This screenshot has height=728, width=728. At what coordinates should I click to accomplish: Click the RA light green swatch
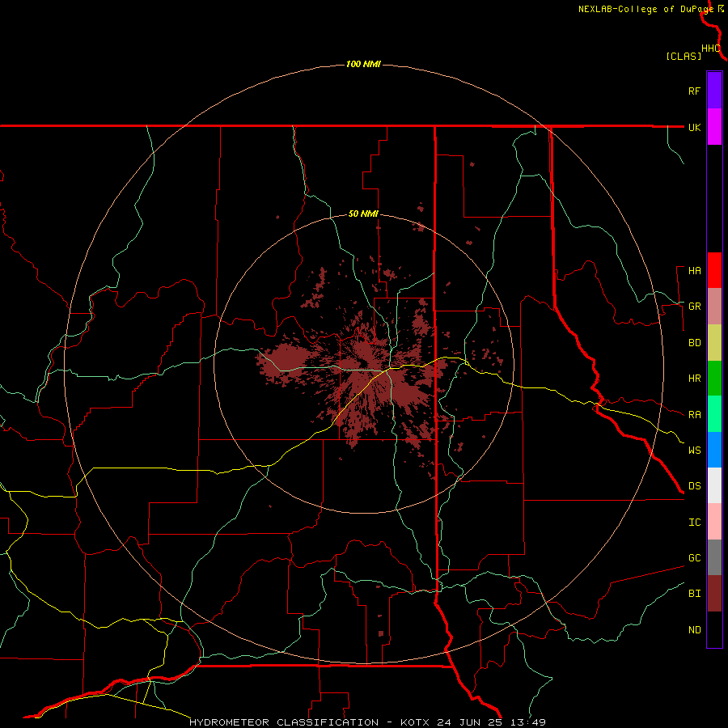(714, 414)
